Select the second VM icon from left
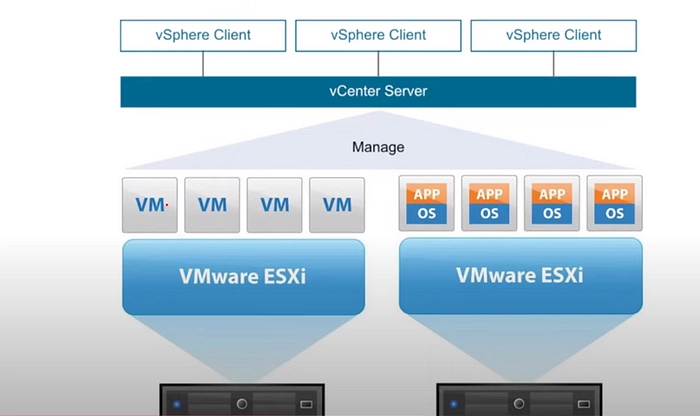This screenshot has height=416, width=700. pos(213,204)
